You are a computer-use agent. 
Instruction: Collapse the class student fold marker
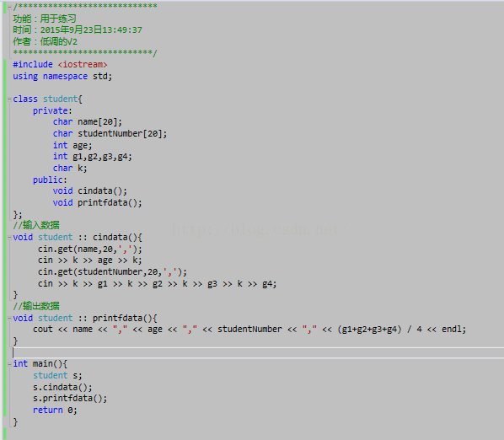tap(9, 99)
